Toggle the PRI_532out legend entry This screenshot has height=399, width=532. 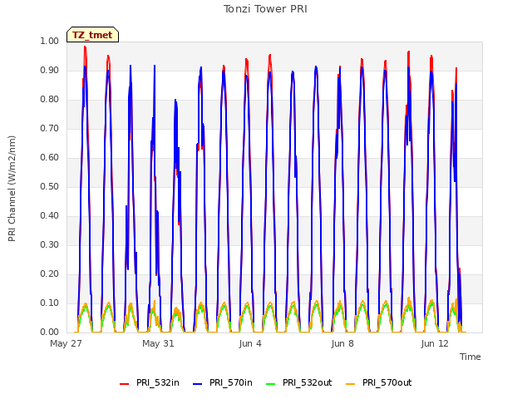[x=299, y=382]
